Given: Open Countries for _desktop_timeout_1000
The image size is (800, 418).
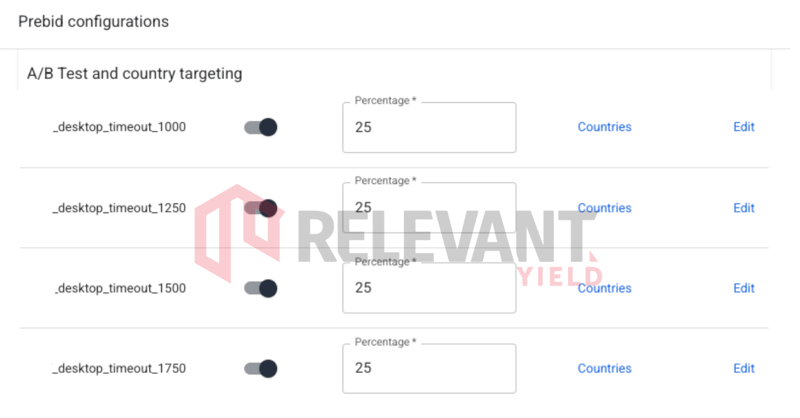Looking at the screenshot, I should (604, 127).
